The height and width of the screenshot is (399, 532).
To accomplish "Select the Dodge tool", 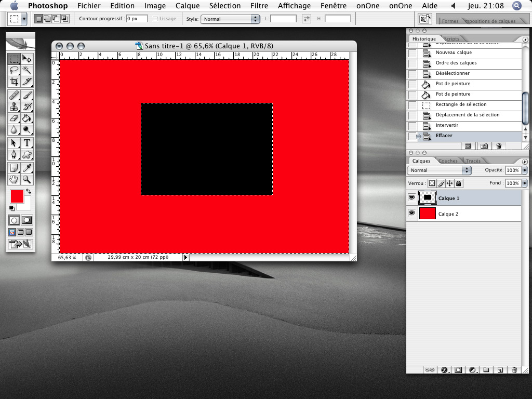I will [27, 129].
